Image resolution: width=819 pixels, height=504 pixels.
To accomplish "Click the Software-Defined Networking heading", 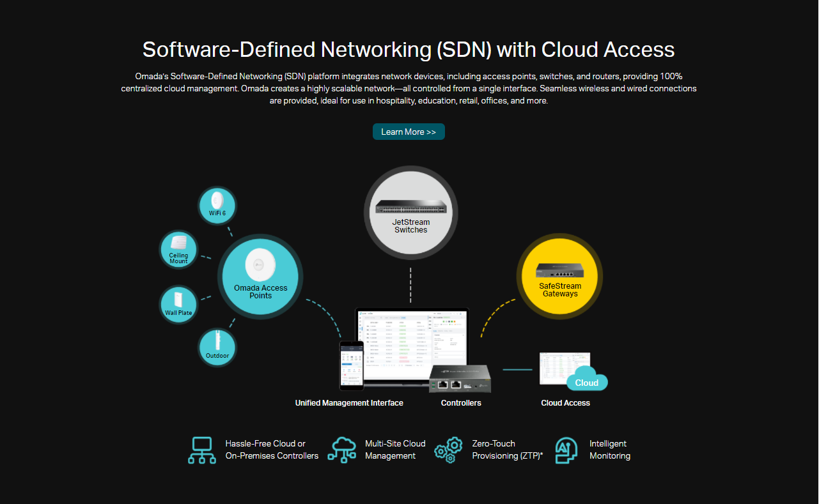I will coord(409,49).
